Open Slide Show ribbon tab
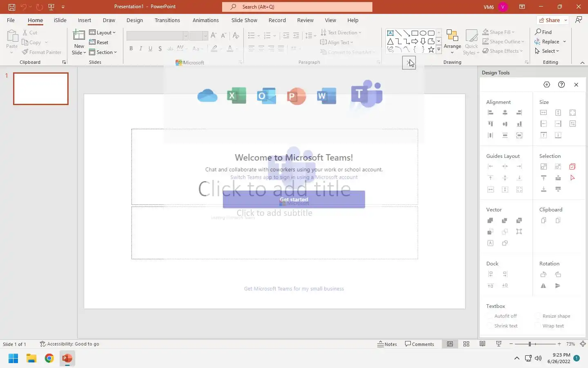Image resolution: width=588 pixels, height=368 pixels. (244, 20)
